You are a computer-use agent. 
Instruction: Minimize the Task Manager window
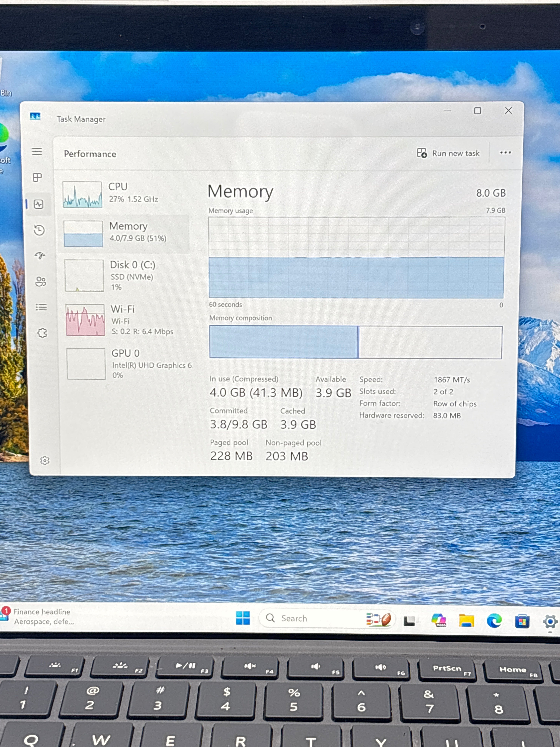tap(447, 111)
